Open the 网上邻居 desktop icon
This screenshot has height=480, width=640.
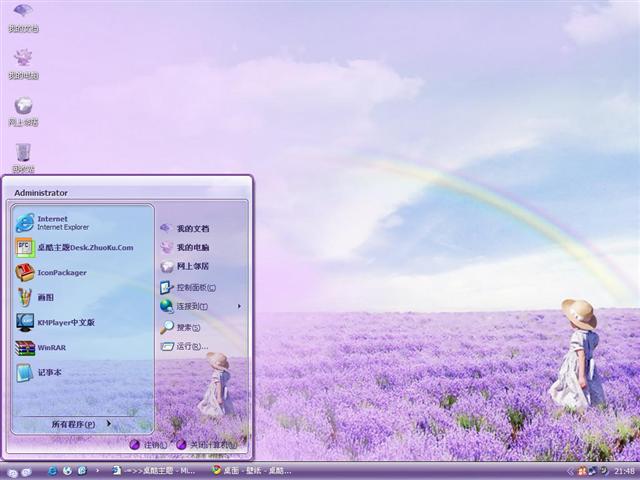pyautogui.click(x=23, y=111)
